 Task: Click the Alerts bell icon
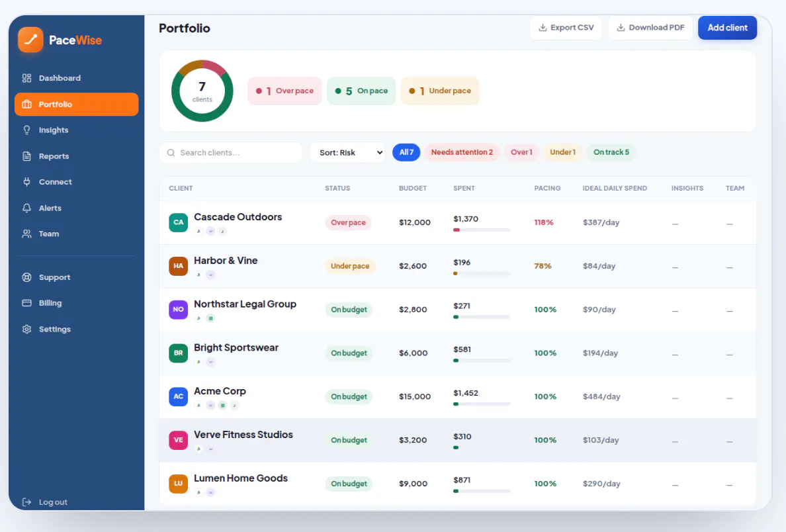(27, 208)
